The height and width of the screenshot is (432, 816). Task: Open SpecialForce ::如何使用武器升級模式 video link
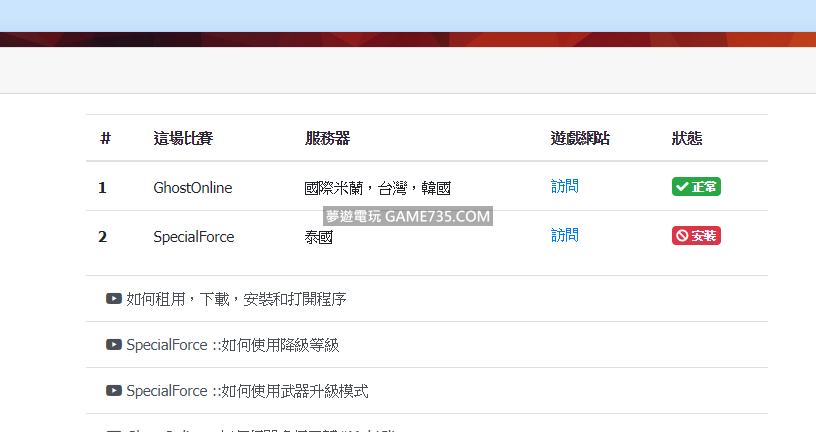click(x=247, y=390)
